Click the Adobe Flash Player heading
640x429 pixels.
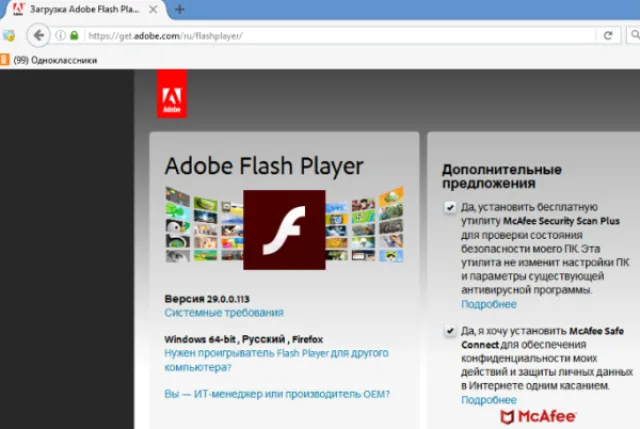click(264, 167)
